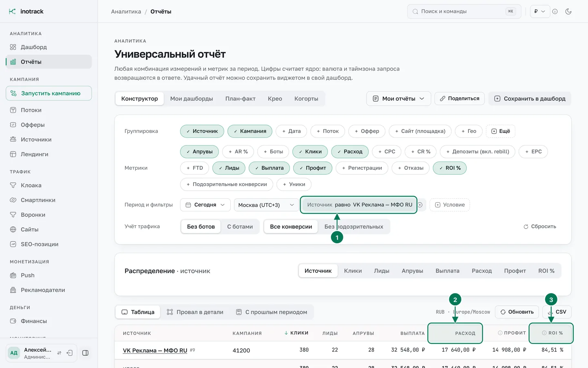
Task: Select the Без подозрительных conversions option
Action: pos(354,227)
